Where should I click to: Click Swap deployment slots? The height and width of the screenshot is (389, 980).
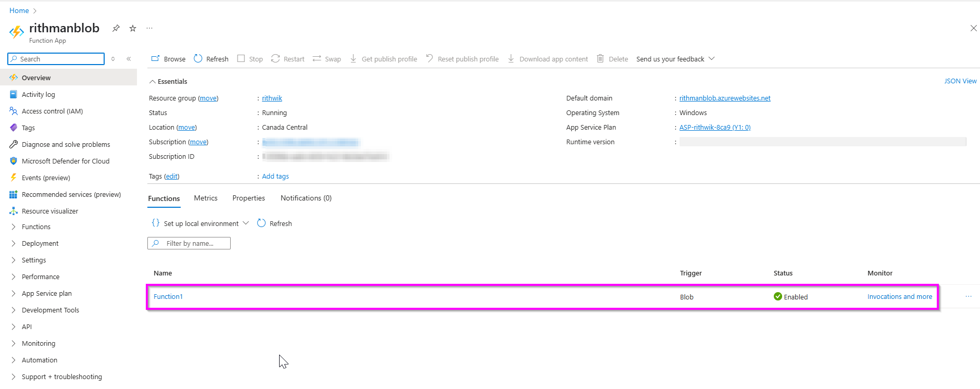[326, 59]
